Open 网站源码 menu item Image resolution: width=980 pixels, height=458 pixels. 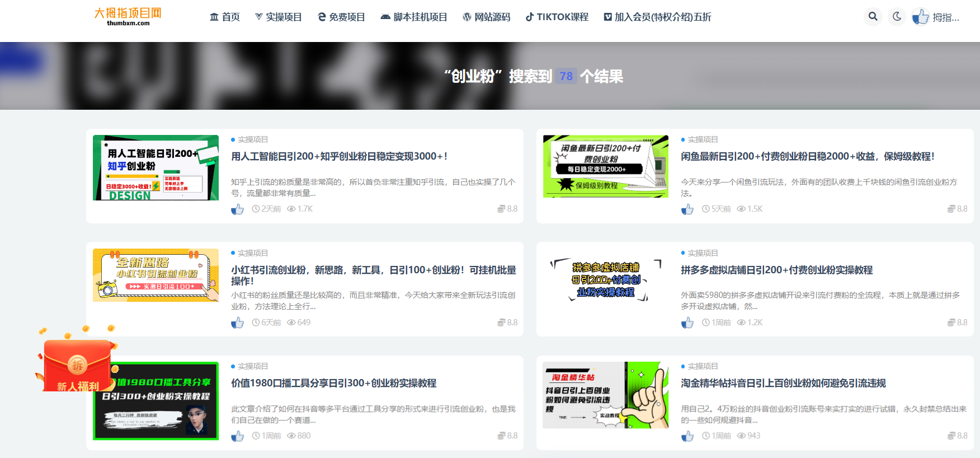(487, 17)
